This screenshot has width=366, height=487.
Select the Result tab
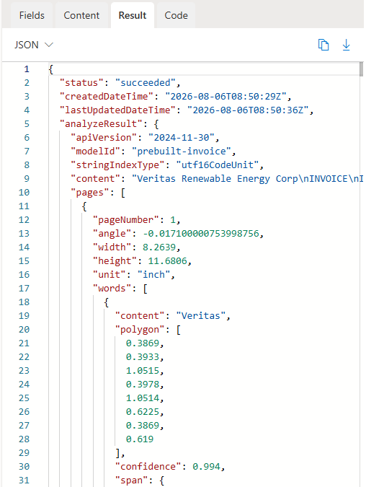tap(132, 15)
